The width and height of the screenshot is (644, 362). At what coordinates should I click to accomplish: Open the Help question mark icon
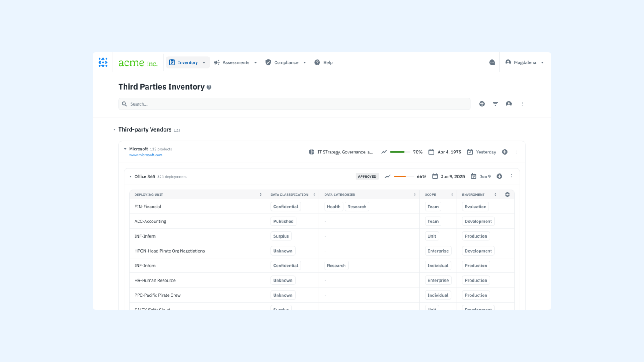pyautogui.click(x=317, y=62)
